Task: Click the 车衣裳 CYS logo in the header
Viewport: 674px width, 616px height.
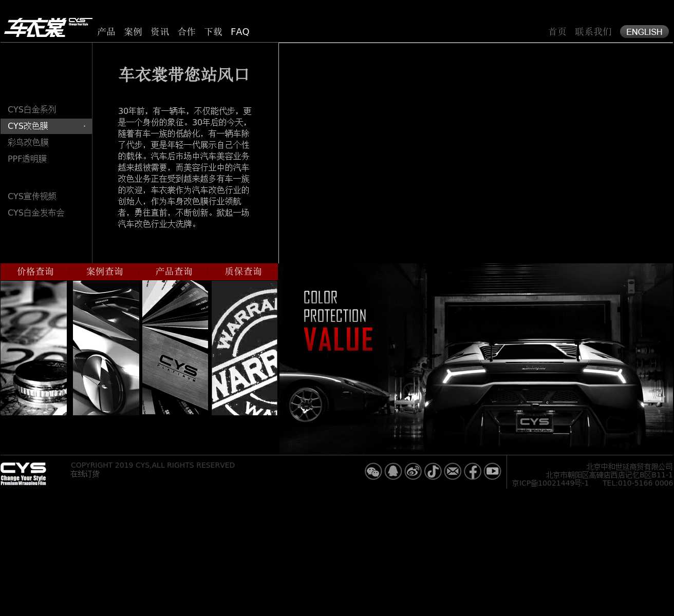Action: point(48,28)
